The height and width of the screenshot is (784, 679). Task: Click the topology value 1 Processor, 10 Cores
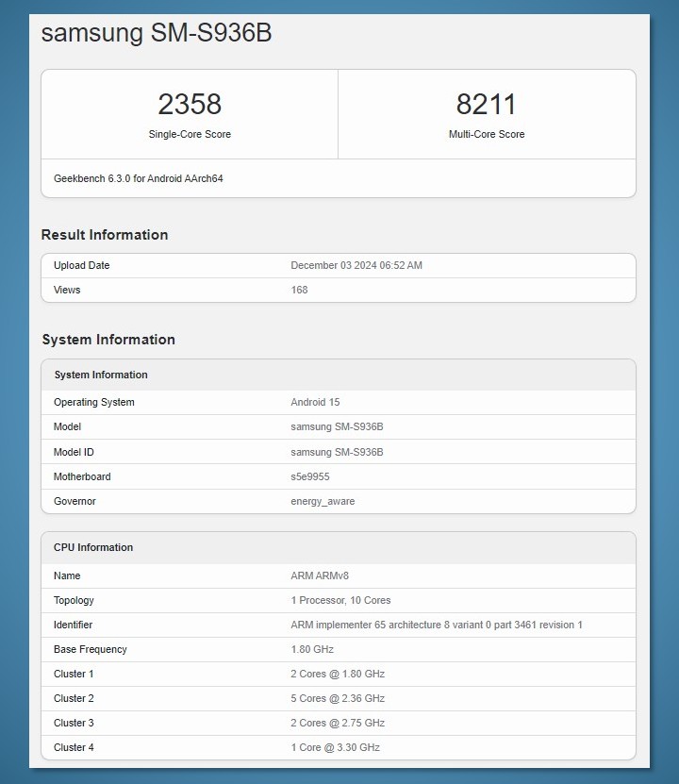tap(340, 601)
